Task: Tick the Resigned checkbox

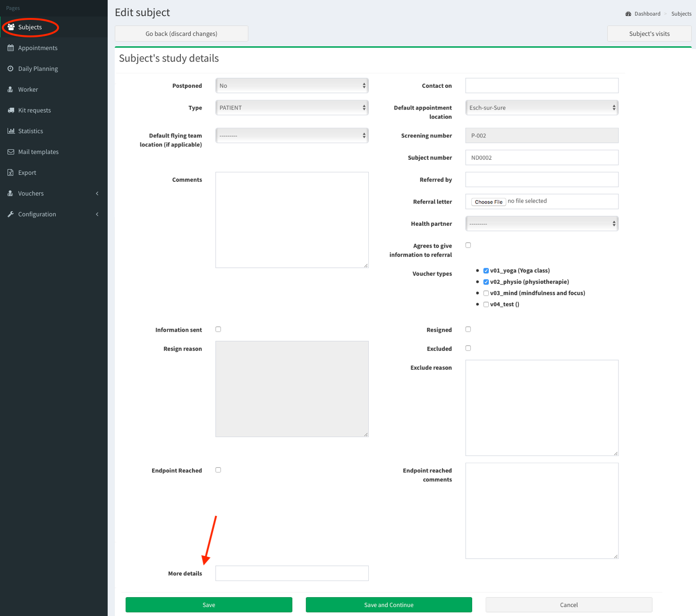Action: click(x=468, y=329)
